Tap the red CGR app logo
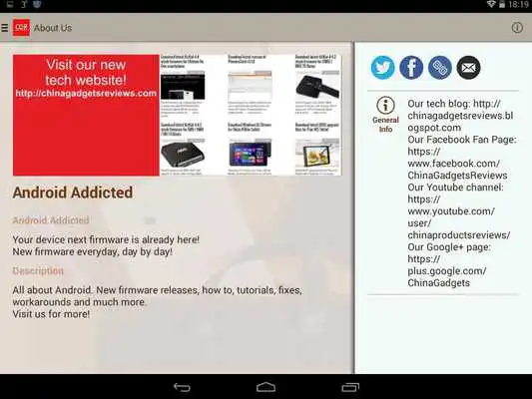The height and width of the screenshot is (399, 532). [x=21, y=28]
